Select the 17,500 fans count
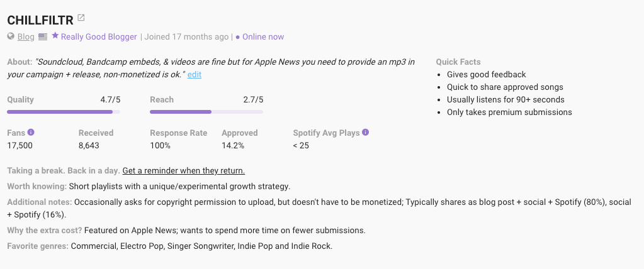 click(20, 145)
